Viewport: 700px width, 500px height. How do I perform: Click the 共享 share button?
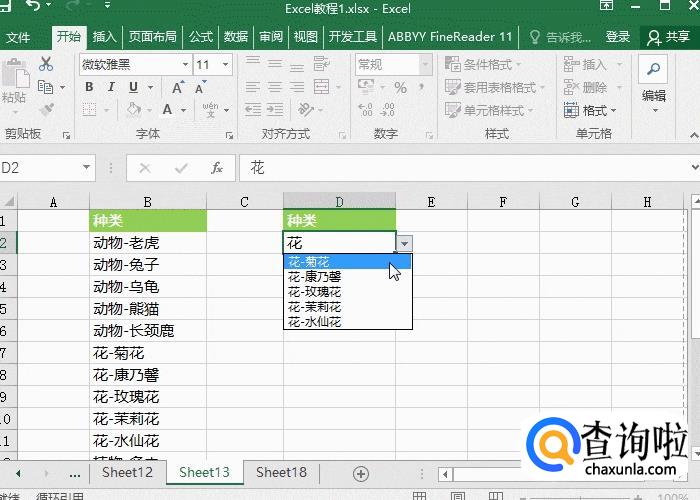pos(669,37)
